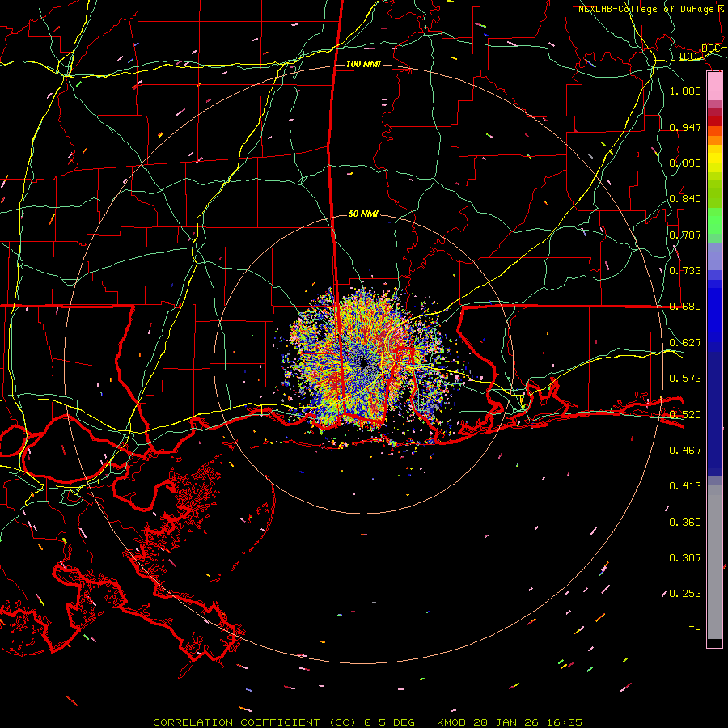Select the 0.360 value on the color scale

685,523
